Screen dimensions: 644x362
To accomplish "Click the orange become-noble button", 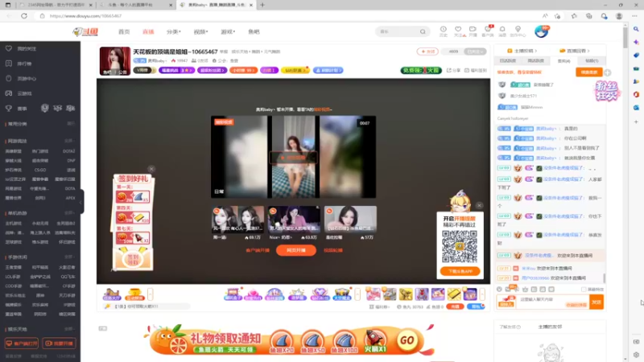I will point(589,72).
